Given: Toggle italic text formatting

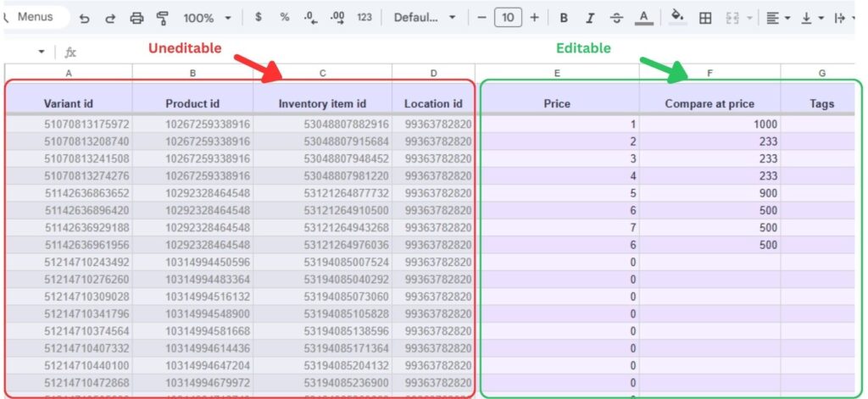Looking at the screenshot, I should tap(590, 18).
